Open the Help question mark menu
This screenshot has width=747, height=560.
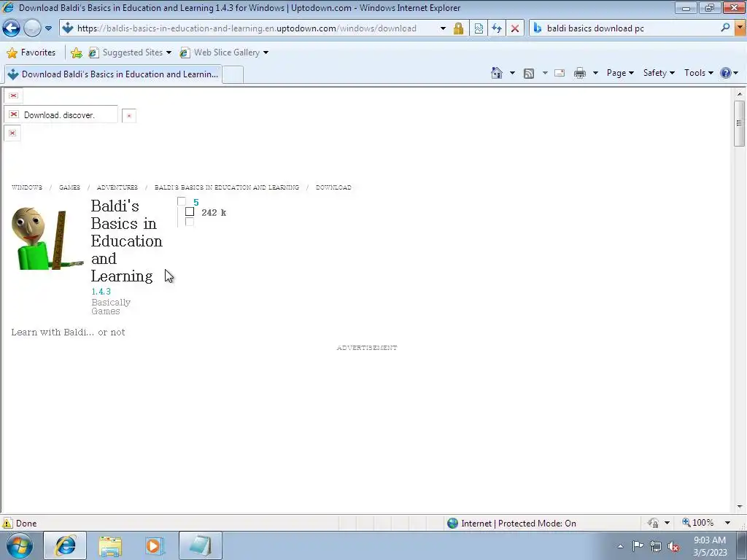[729, 73]
